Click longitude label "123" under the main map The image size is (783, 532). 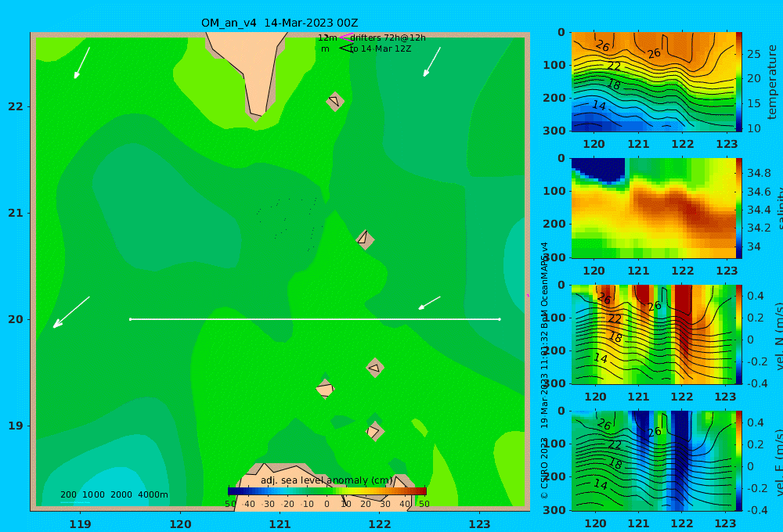coord(479,524)
